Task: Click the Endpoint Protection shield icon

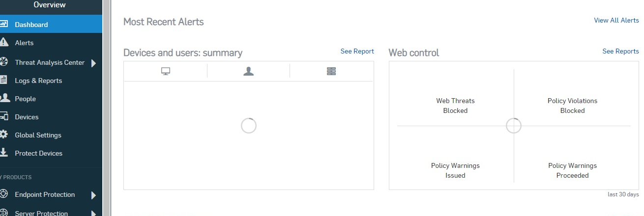Action: click(4, 194)
